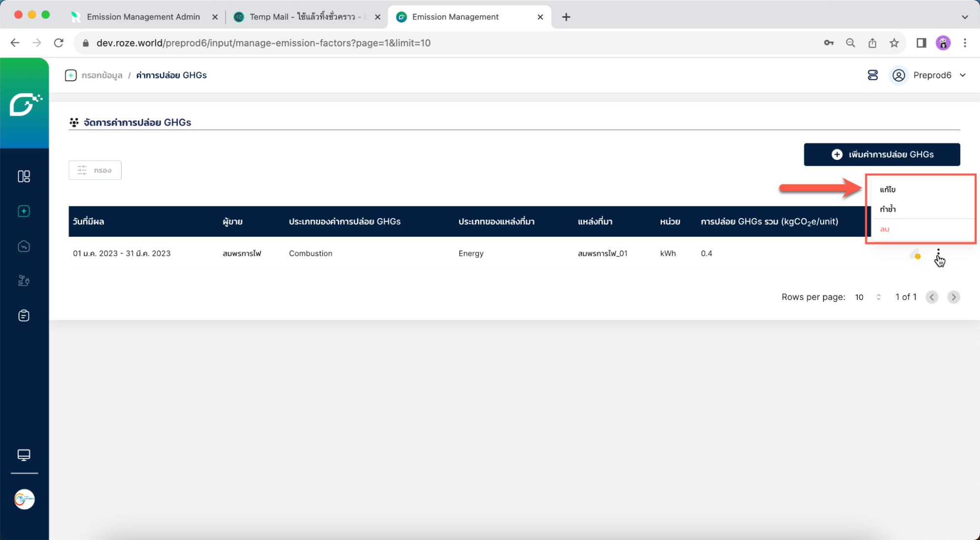
Task: Open the analytics chart sidebar icon
Action: point(24,246)
